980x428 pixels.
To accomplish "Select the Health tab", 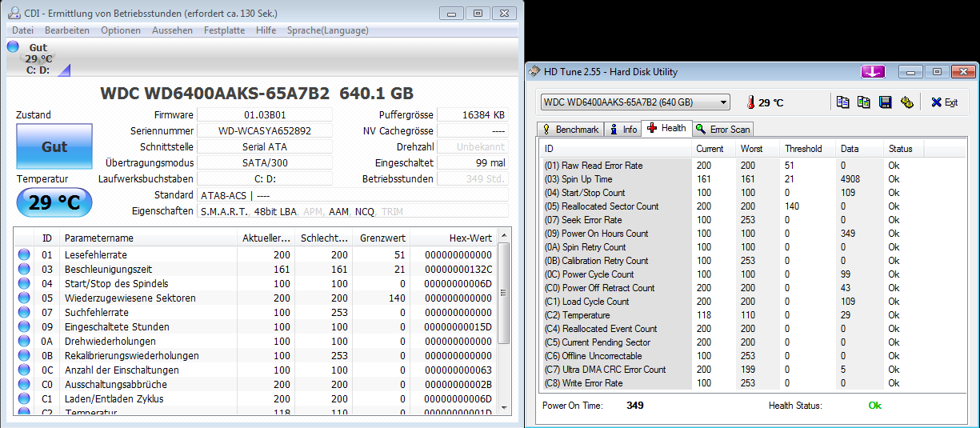I will click(x=666, y=128).
